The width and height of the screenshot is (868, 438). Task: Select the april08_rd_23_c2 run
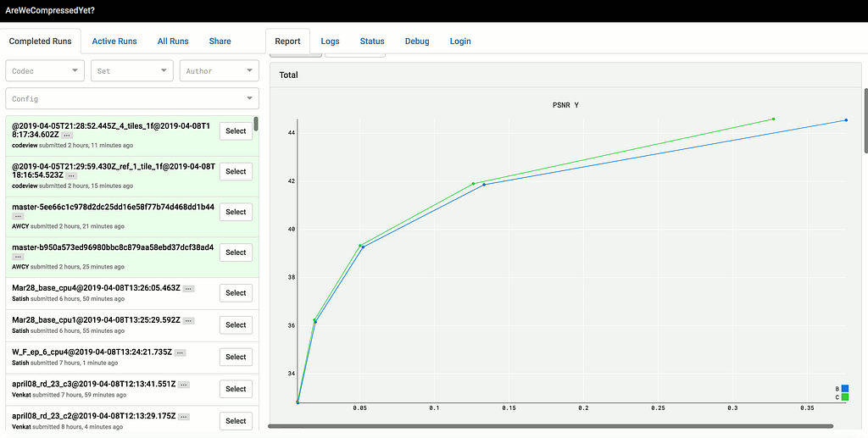(236, 421)
